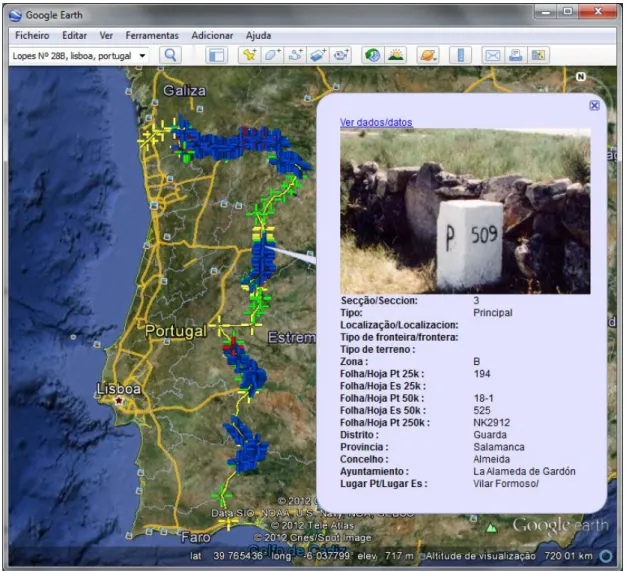
Task: Click the search magnifier button
Action: [x=170, y=55]
